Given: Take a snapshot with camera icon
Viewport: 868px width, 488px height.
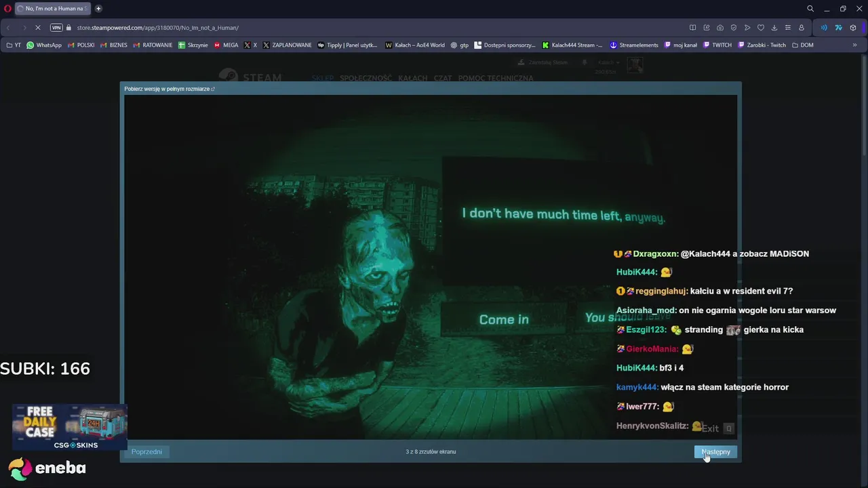Looking at the screenshot, I should tap(719, 28).
